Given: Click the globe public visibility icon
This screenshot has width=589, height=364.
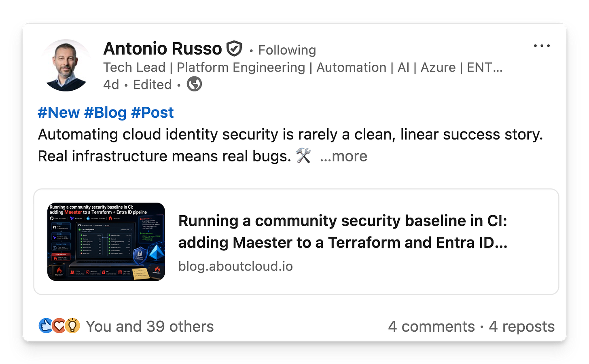Looking at the screenshot, I should tap(194, 84).
